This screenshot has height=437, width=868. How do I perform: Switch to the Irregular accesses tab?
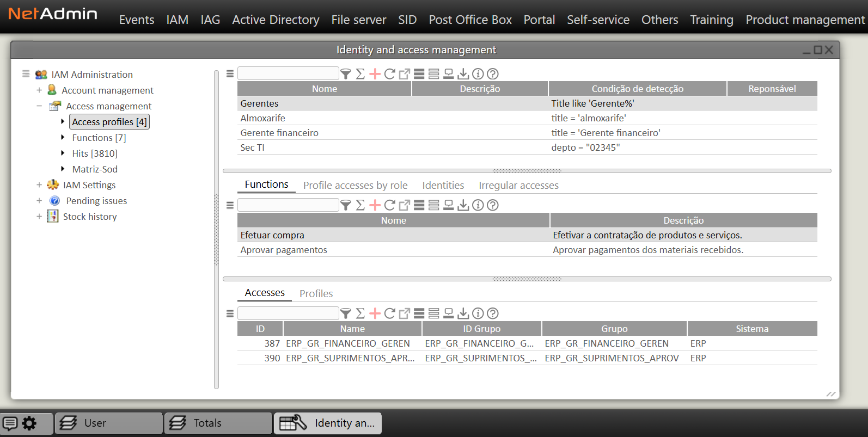519,186
